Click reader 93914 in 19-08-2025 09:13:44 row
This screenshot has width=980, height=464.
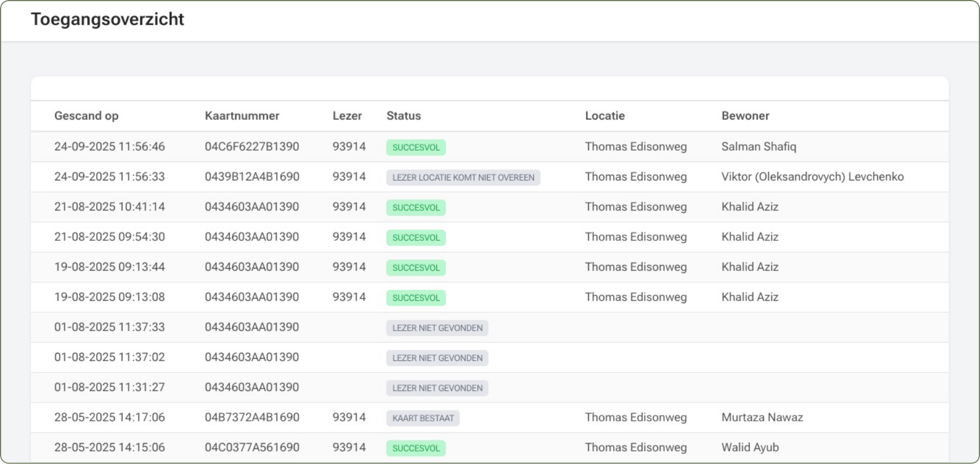coord(349,267)
